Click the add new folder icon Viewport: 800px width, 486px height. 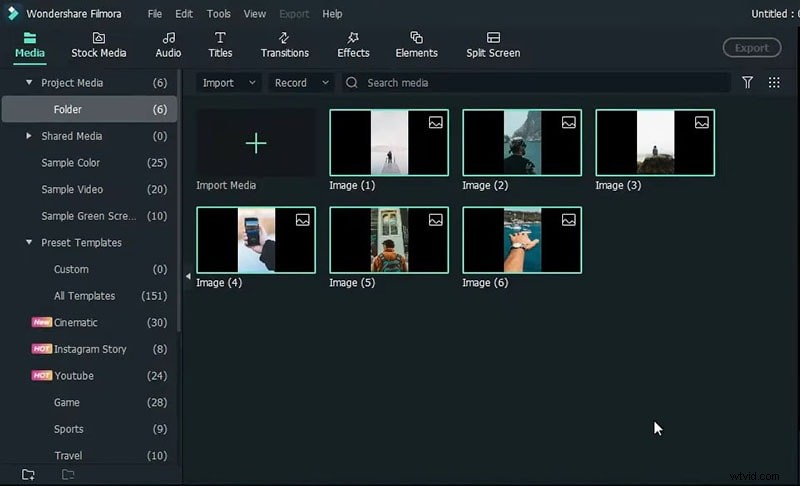tap(28, 475)
